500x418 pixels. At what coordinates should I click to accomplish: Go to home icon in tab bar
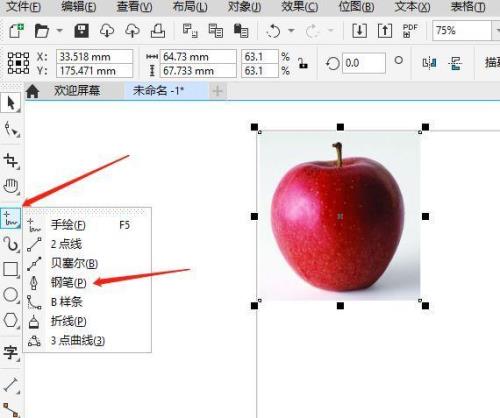(33, 91)
